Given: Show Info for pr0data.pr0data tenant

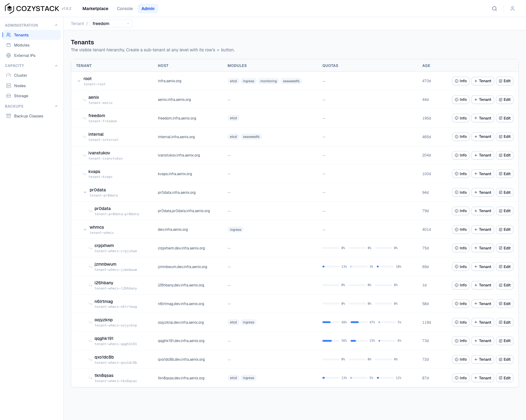Looking at the screenshot, I should [461, 211].
